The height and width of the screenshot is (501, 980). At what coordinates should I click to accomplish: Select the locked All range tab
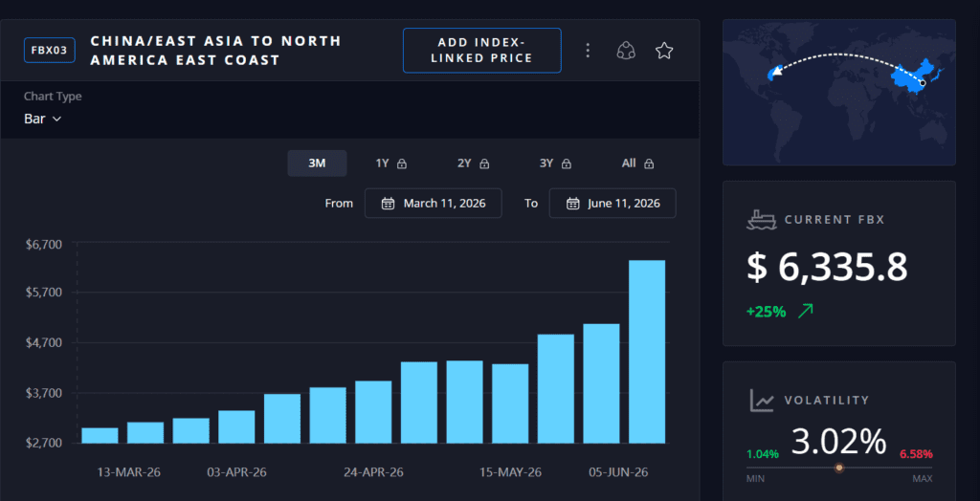(637, 163)
